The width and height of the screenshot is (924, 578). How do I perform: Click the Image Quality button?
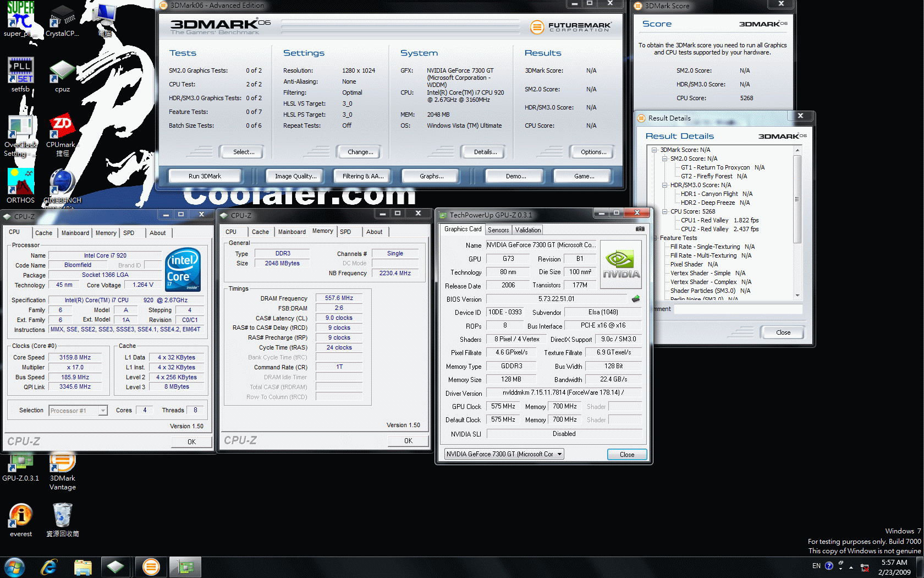click(296, 176)
